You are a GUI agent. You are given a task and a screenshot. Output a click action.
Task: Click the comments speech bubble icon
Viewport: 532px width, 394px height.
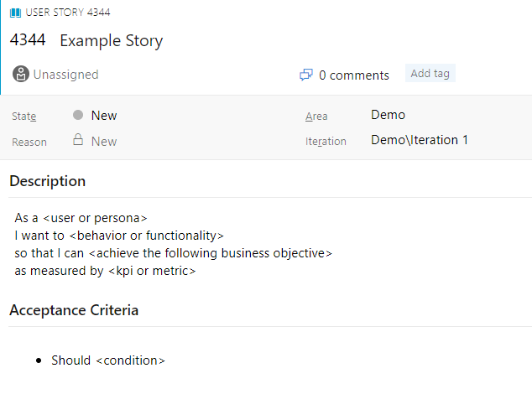pyautogui.click(x=306, y=75)
